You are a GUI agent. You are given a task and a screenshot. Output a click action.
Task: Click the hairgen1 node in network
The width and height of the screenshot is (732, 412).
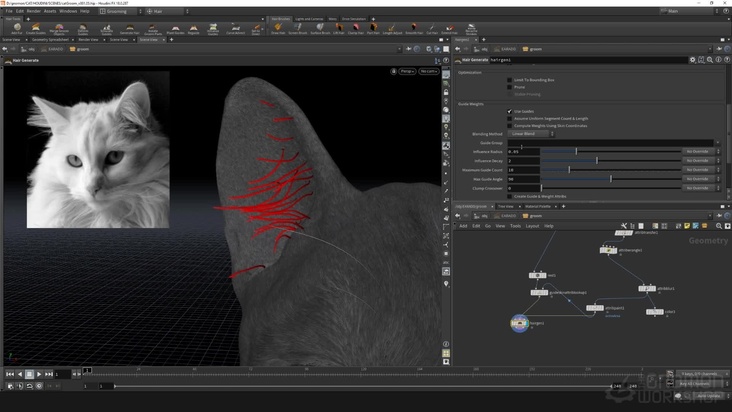(519, 322)
